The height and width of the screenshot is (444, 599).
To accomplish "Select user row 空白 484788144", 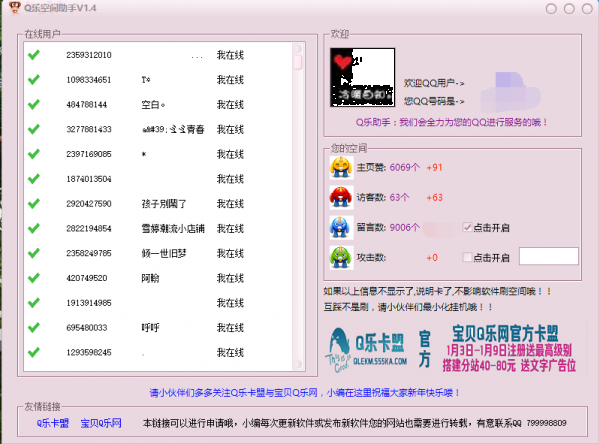I will (158, 104).
